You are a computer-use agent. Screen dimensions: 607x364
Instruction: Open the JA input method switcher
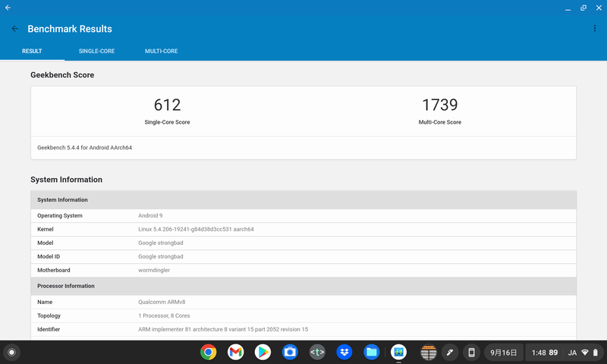coord(572,353)
